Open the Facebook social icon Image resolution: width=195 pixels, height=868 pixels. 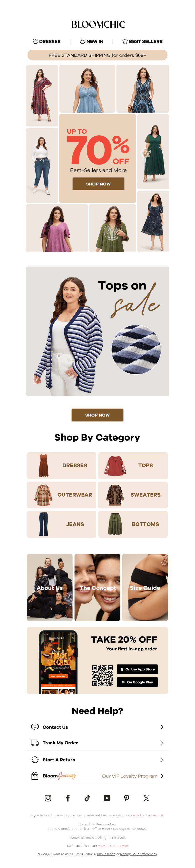click(x=68, y=798)
